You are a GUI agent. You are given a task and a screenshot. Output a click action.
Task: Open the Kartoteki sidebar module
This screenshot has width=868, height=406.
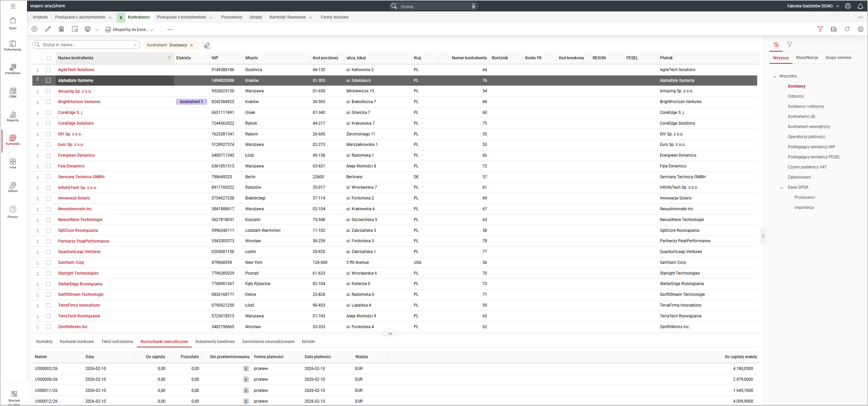click(13, 140)
